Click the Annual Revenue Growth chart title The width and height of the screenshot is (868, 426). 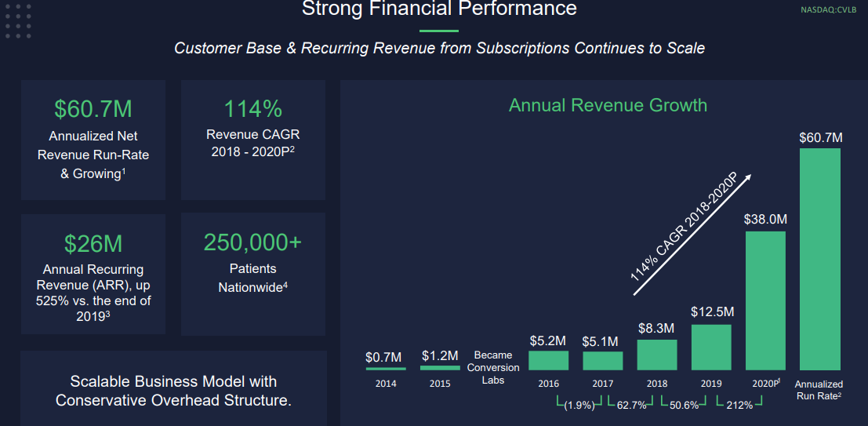click(x=608, y=105)
